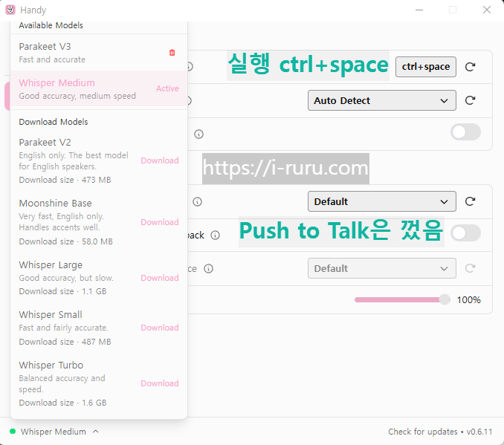Reset the first Default dropdown setting
Viewport: 504px width, 445px height.
point(470,201)
